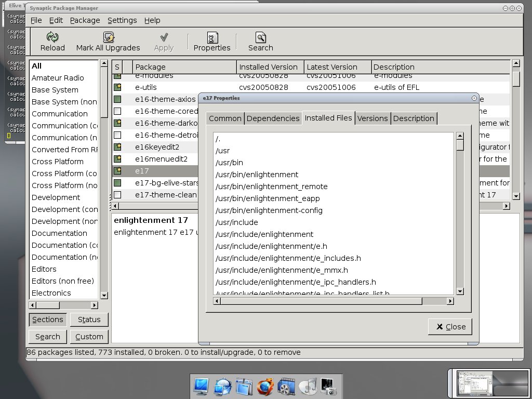Click status box of e-utils package

117,87
